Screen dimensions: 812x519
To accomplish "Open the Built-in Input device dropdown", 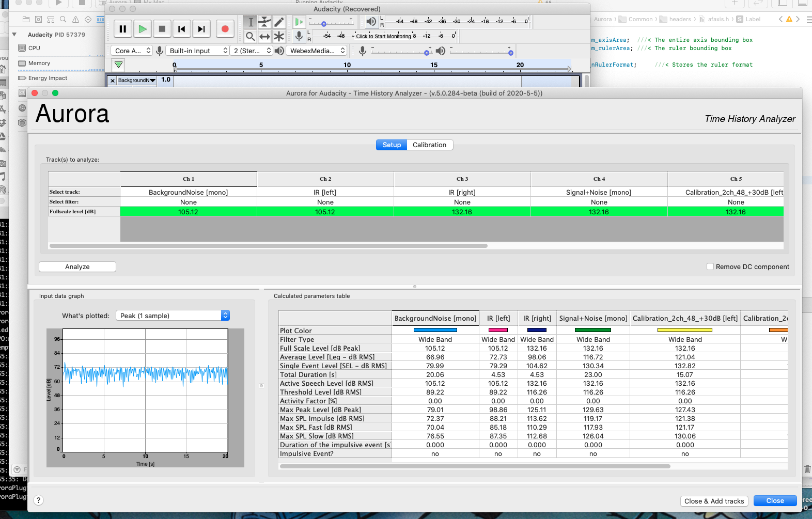I will coord(198,51).
